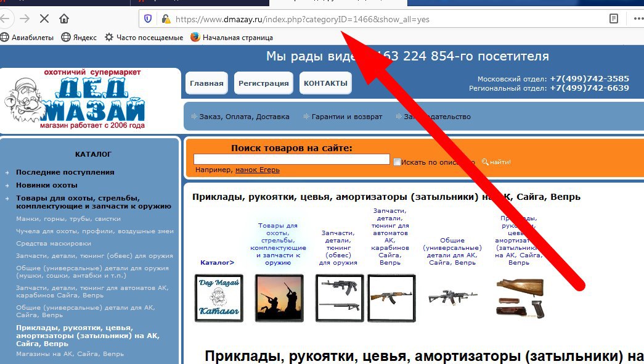Click the site search text field
The image size is (644, 364).
[x=291, y=159]
